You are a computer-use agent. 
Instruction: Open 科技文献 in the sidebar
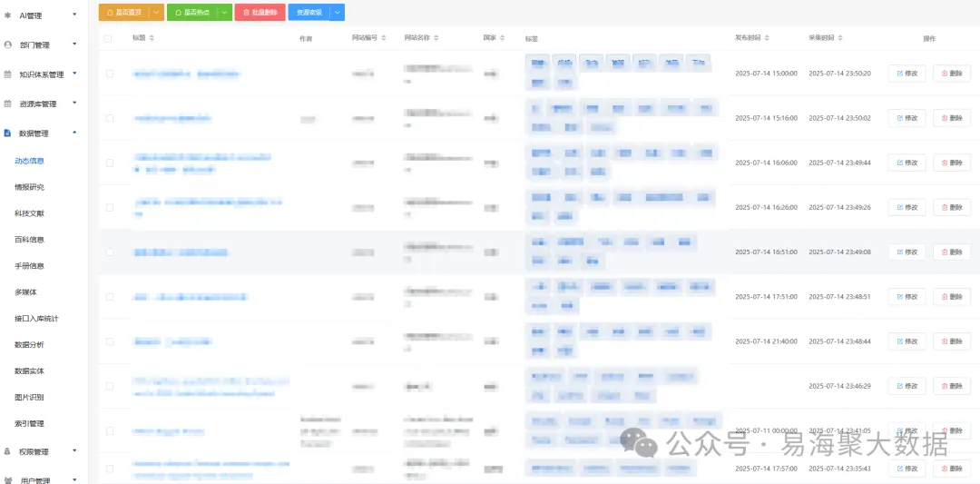[x=29, y=213]
